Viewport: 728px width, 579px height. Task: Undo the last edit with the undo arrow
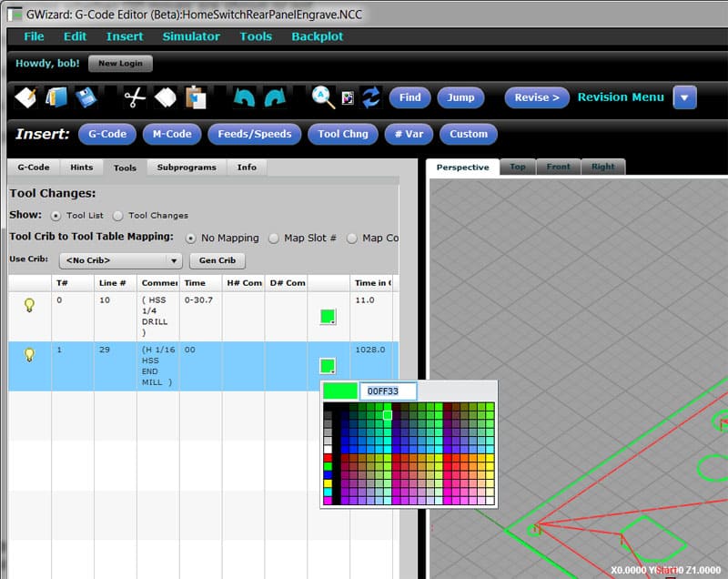tap(244, 98)
